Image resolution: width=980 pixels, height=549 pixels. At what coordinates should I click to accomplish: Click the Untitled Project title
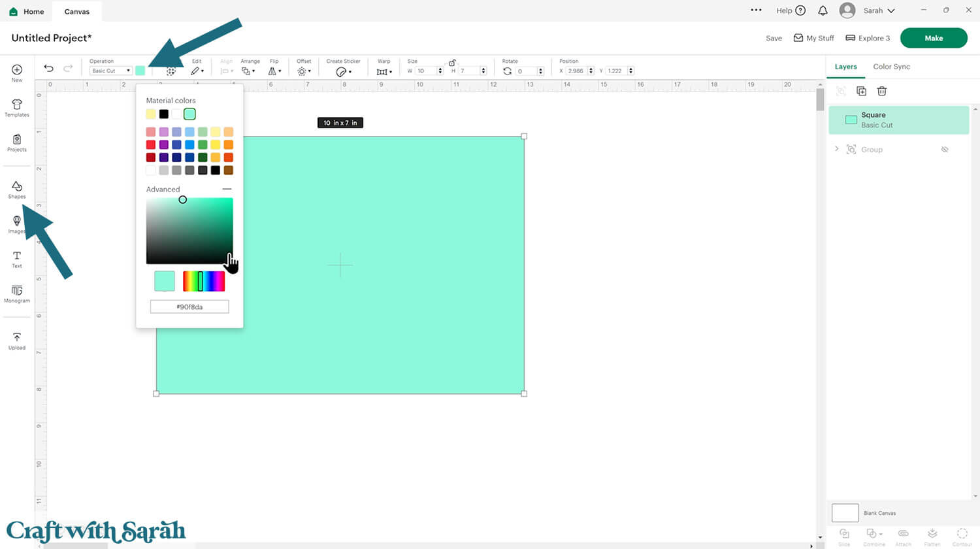tap(52, 38)
